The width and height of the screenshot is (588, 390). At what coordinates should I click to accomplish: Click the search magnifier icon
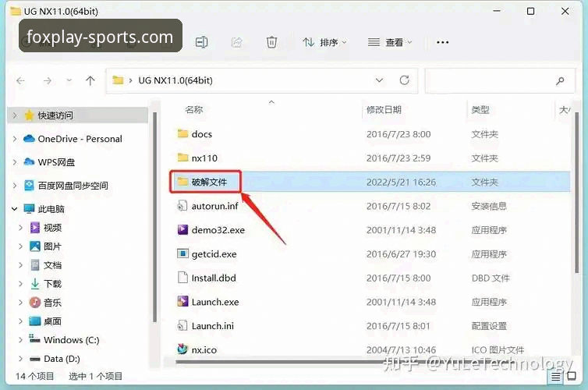coord(560,80)
